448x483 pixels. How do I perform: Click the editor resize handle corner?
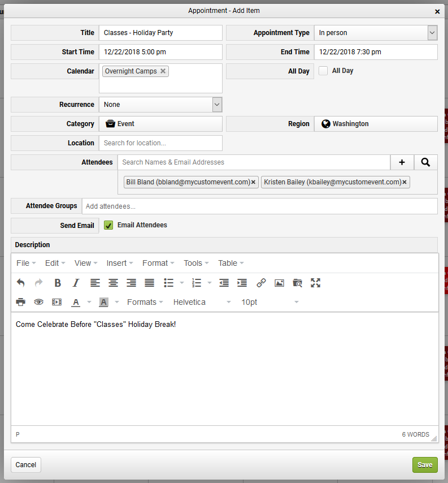[434, 438]
